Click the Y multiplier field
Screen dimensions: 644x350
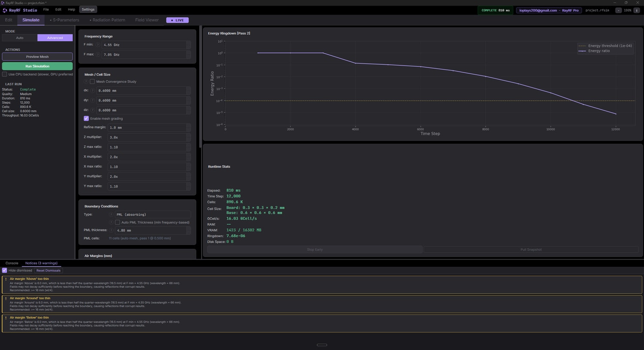(x=149, y=177)
